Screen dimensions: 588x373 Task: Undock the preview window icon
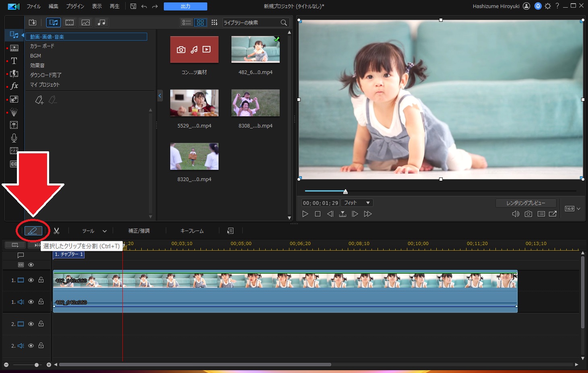[x=553, y=214]
